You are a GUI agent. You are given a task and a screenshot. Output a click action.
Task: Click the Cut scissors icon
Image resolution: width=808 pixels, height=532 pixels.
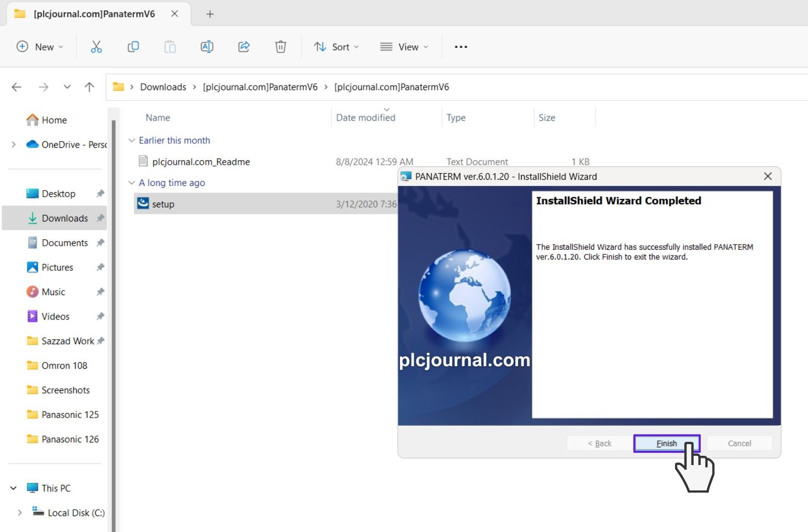pos(96,47)
